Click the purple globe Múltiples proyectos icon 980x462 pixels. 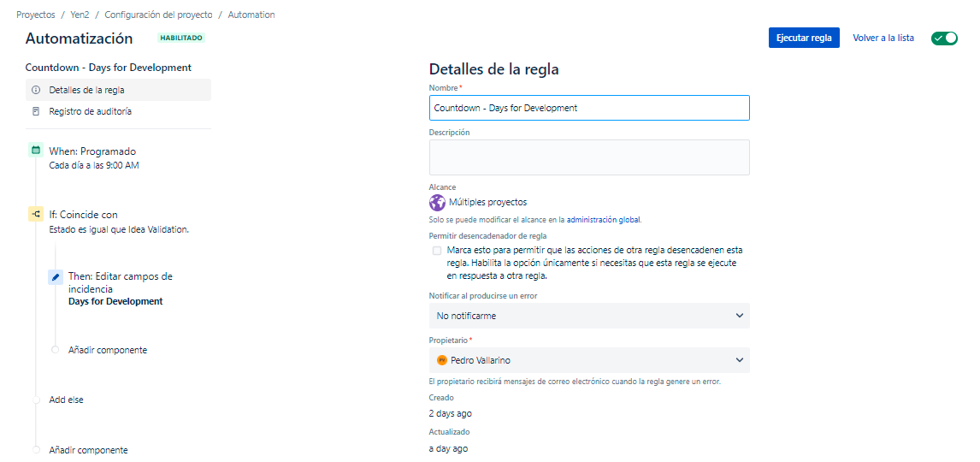tap(437, 203)
